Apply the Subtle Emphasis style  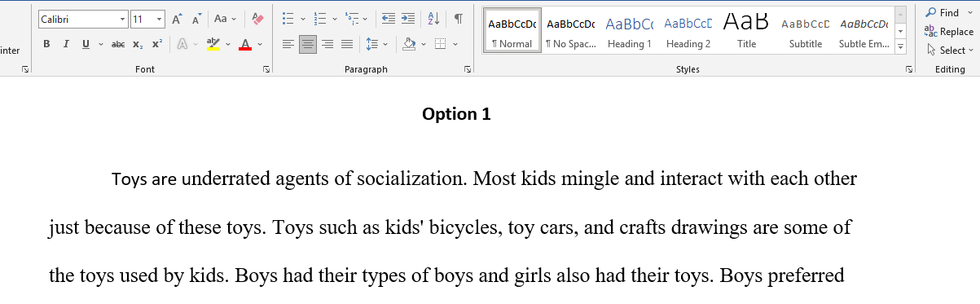point(864,31)
